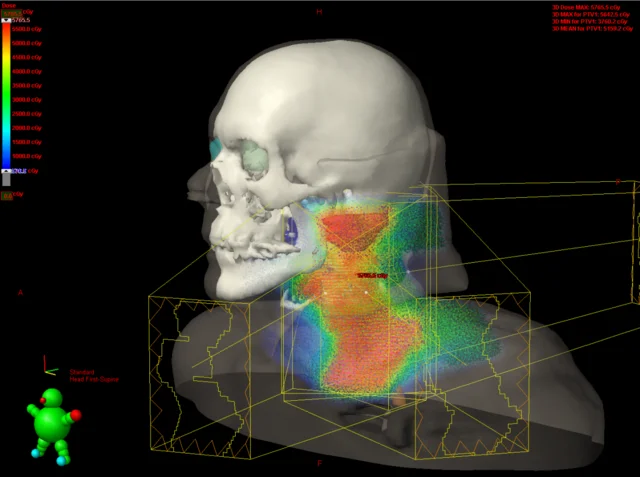Click the 3D MAX for PTV1 readout
The width and height of the screenshot is (640, 477).
[591, 14]
